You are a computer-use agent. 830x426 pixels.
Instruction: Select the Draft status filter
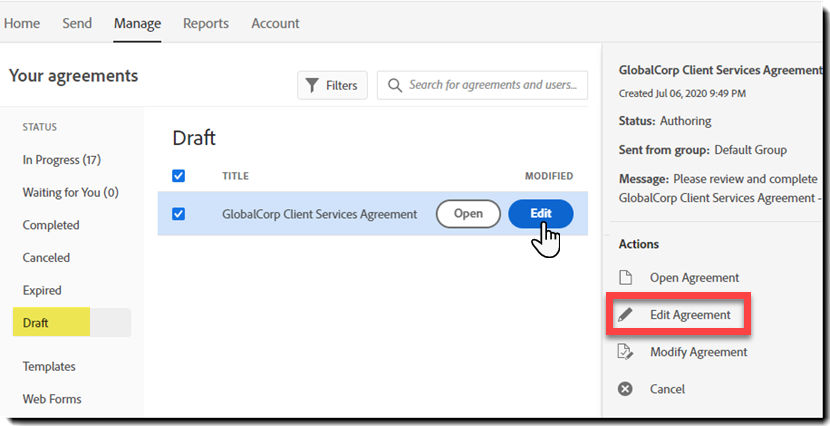click(71, 322)
